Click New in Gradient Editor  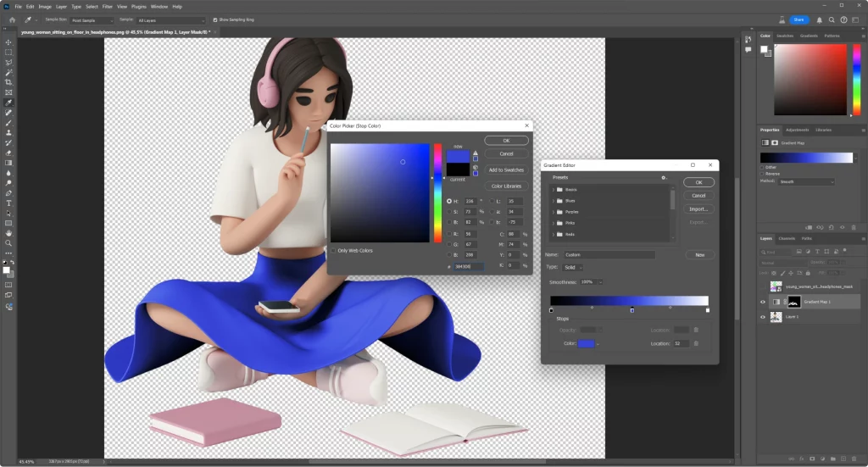tap(699, 255)
